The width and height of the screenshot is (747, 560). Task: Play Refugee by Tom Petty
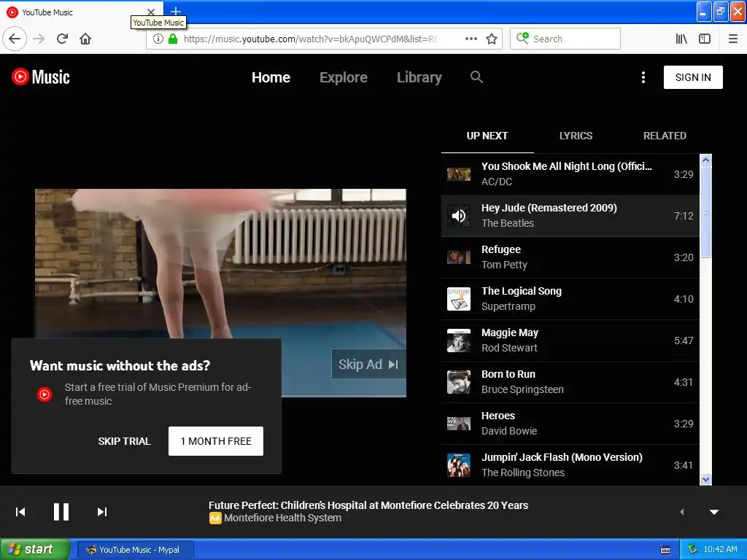pyautogui.click(x=570, y=257)
